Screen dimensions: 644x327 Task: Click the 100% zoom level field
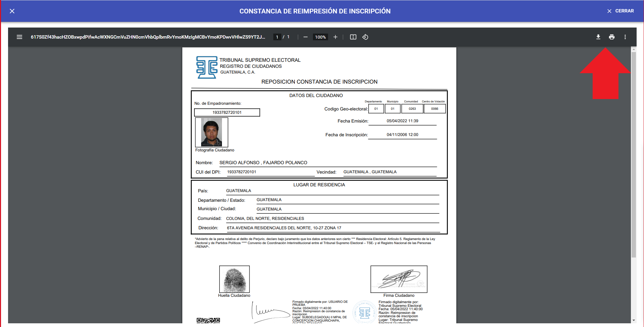(x=320, y=37)
